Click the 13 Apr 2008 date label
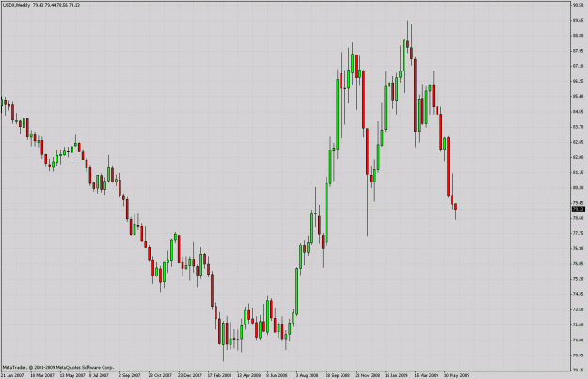The width and height of the screenshot is (588, 379). click(248, 375)
